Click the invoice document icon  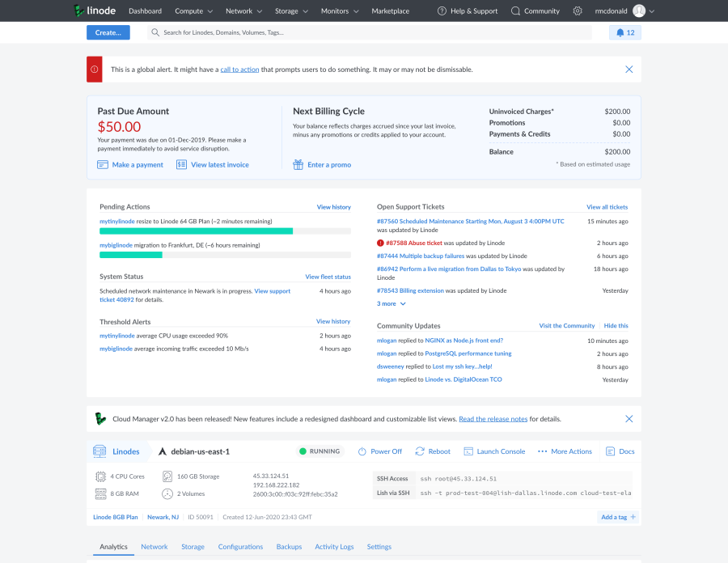tap(181, 165)
